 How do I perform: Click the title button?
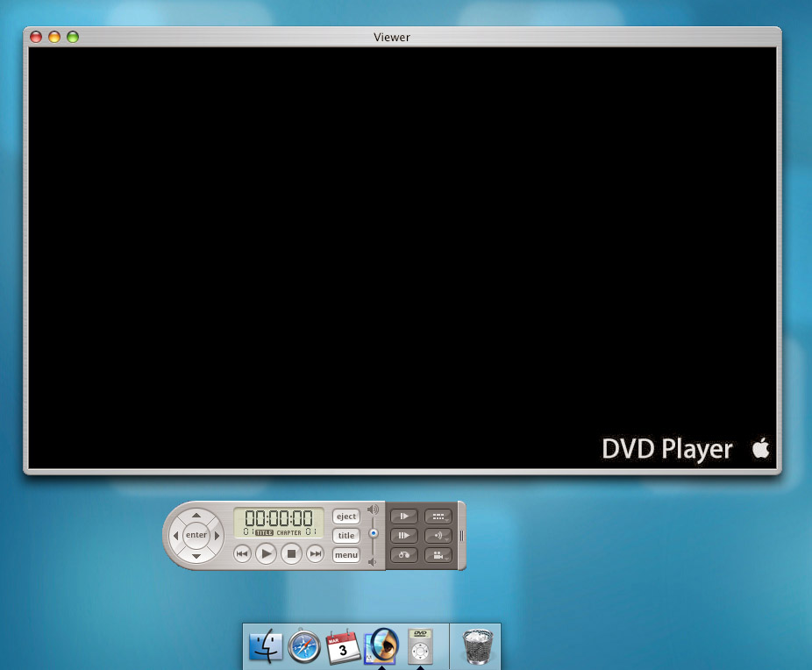(345, 535)
